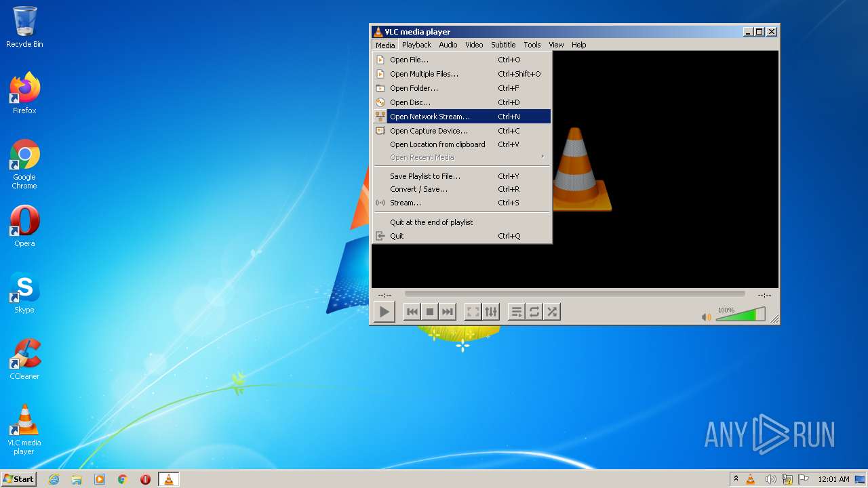Open Action Center flag icon

[x=804, y=479]
